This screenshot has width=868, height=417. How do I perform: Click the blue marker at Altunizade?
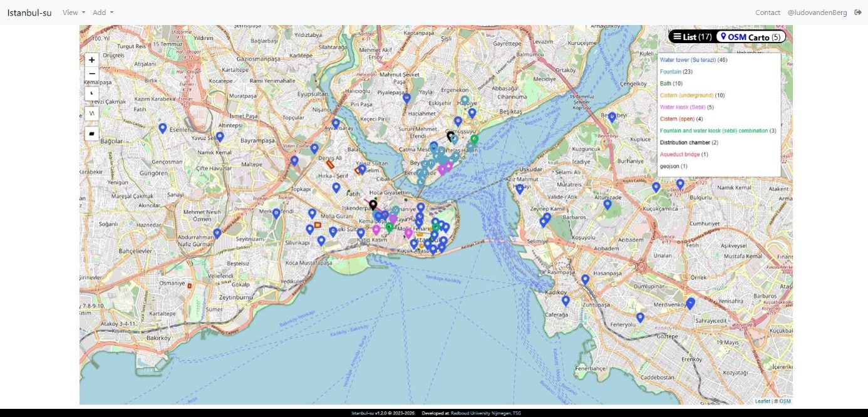point(607,205)
